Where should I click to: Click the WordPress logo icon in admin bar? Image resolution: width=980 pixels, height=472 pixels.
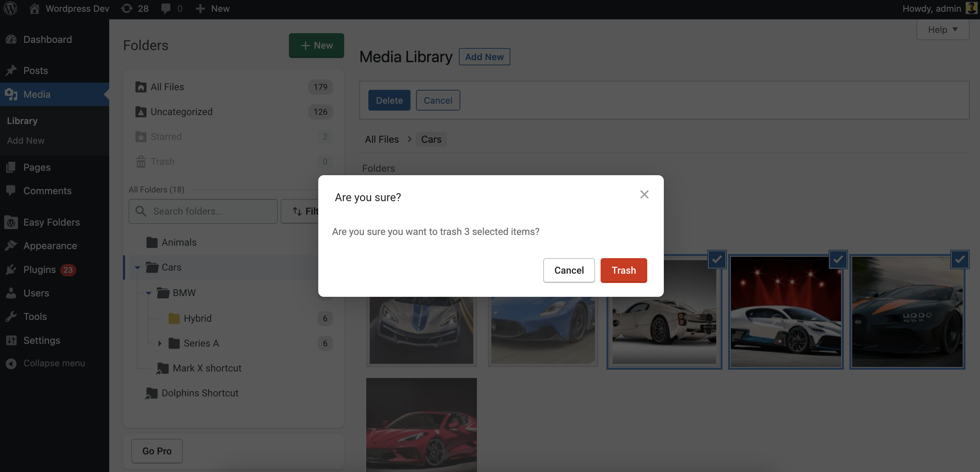10,8
